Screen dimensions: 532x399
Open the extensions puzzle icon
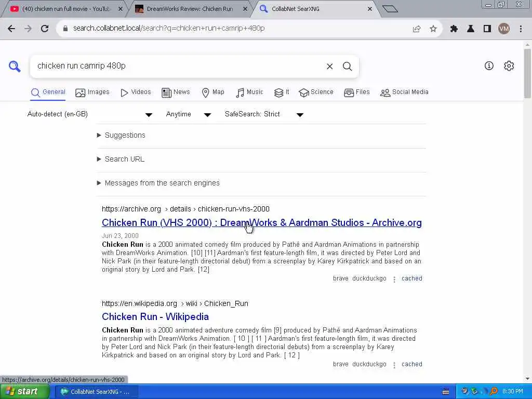tap(454, 29)
